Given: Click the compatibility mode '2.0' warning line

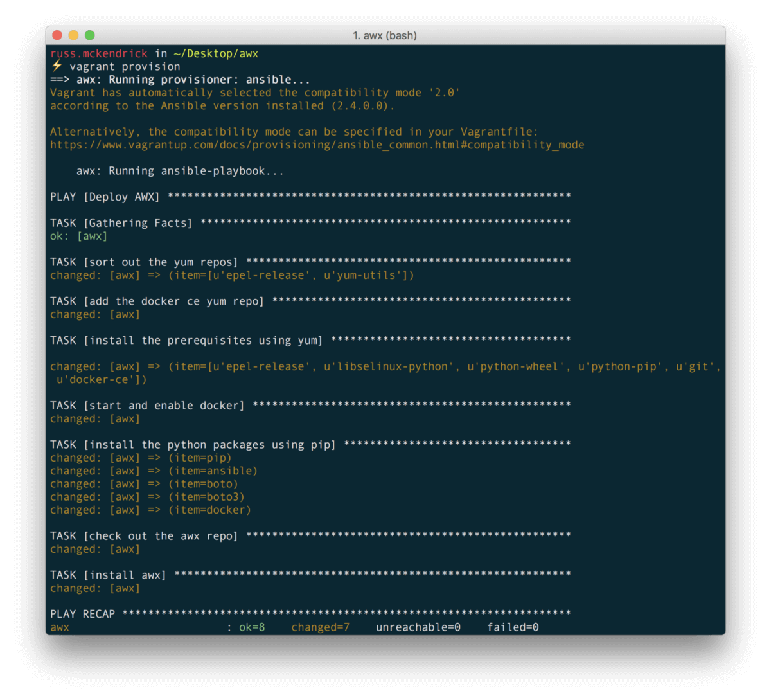Looking at the screenshot, I should coord(255,93).
